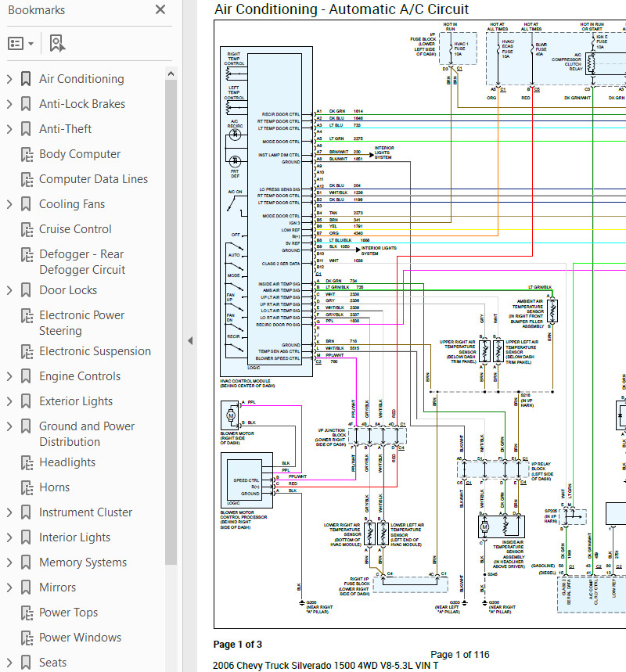The image size is (626, 672).
Task: Open the Power Windows bookmark
Action: coord(80,638)
